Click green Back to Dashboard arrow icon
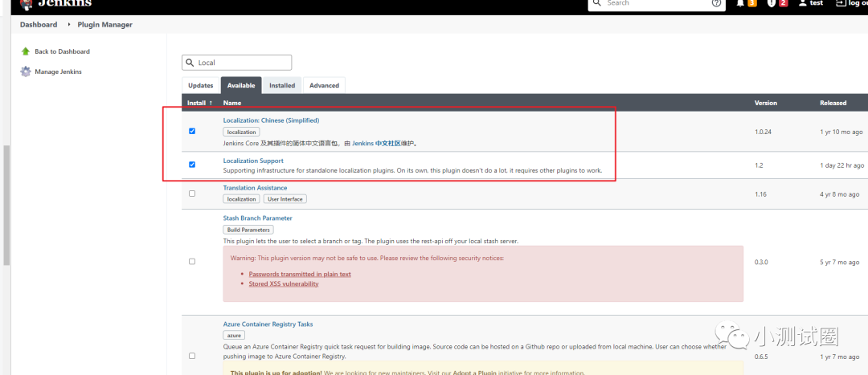Image resolution: width=868 pixels, height=375 pixels. tap(26, 51)
